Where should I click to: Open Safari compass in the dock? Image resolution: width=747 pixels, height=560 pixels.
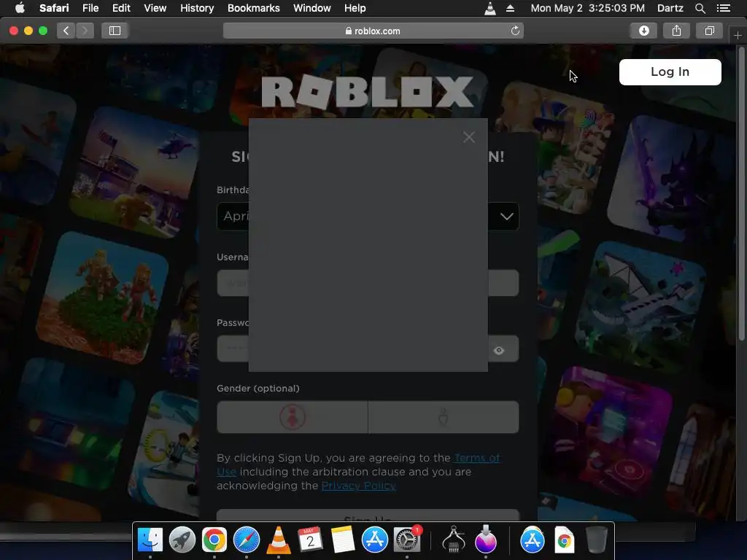point(247,540)
